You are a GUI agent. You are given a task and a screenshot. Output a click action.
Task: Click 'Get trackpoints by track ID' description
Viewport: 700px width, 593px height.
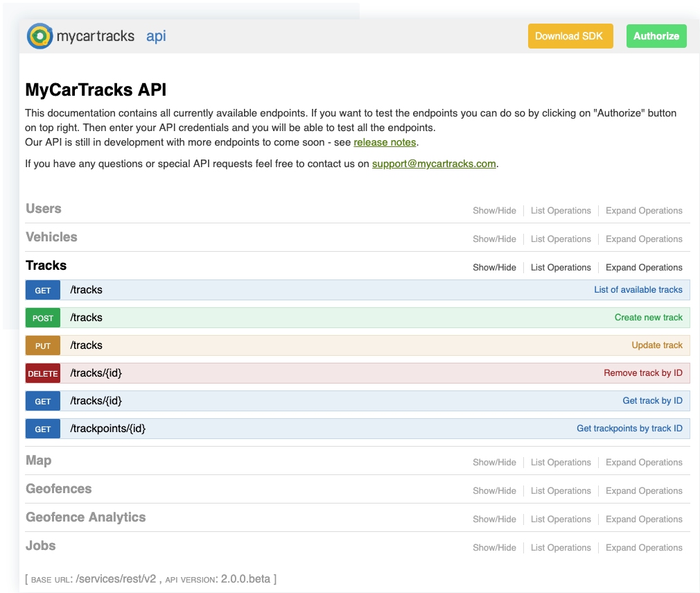coord(629,428)
